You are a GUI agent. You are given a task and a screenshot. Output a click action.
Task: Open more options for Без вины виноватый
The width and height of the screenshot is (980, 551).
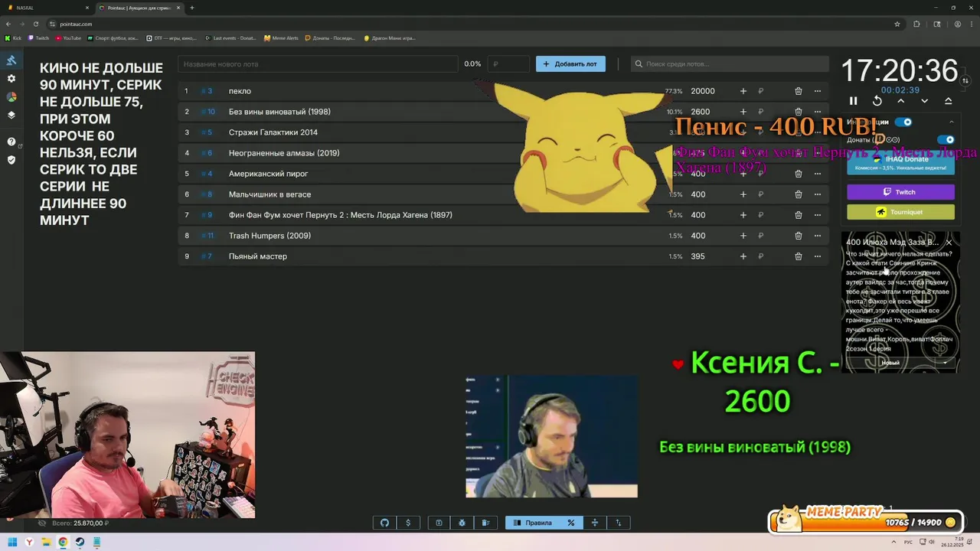(x=818, y=112)
